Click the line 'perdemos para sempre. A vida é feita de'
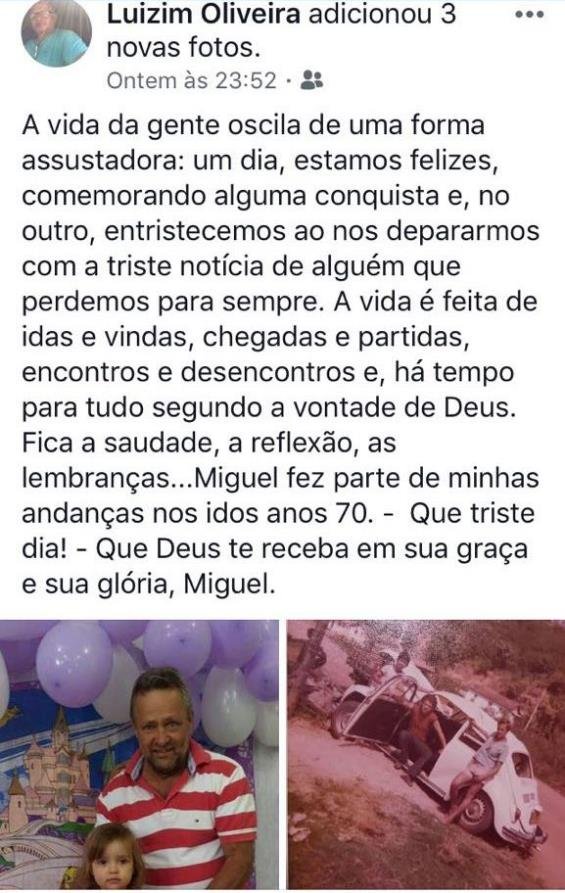The width and height of the screenshot is (565, 893). pyautogui.click(x=280, y=301)
